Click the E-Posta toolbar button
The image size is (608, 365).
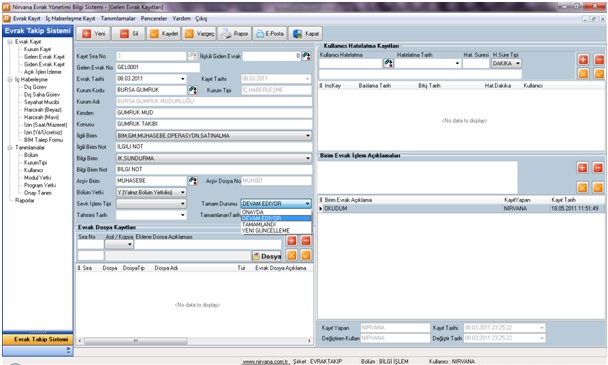click(270, 34)
